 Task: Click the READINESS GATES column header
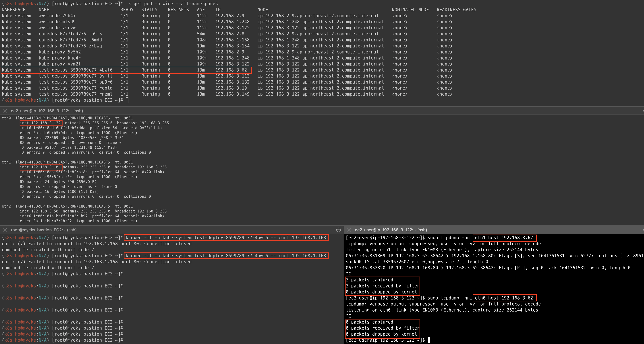tap(456, 10)
